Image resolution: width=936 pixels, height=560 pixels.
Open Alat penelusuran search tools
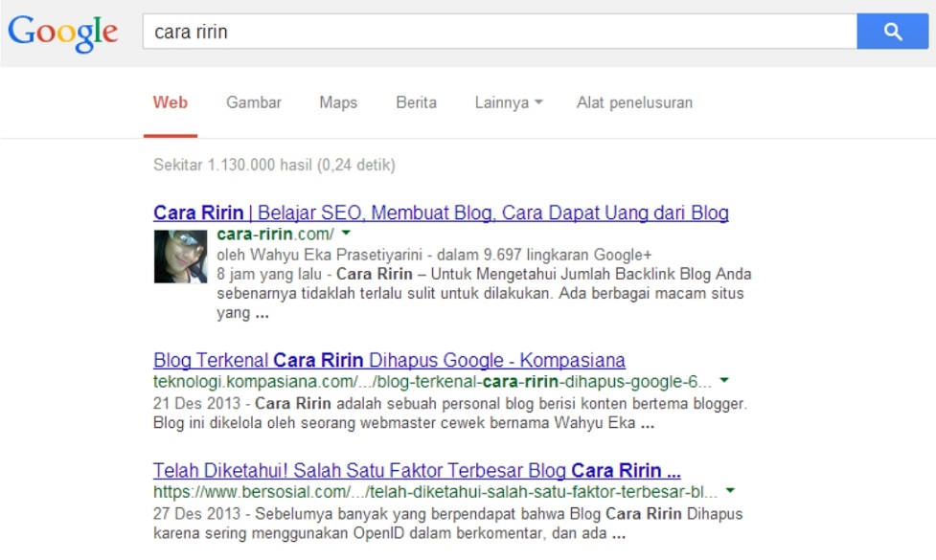click(634, 102)
